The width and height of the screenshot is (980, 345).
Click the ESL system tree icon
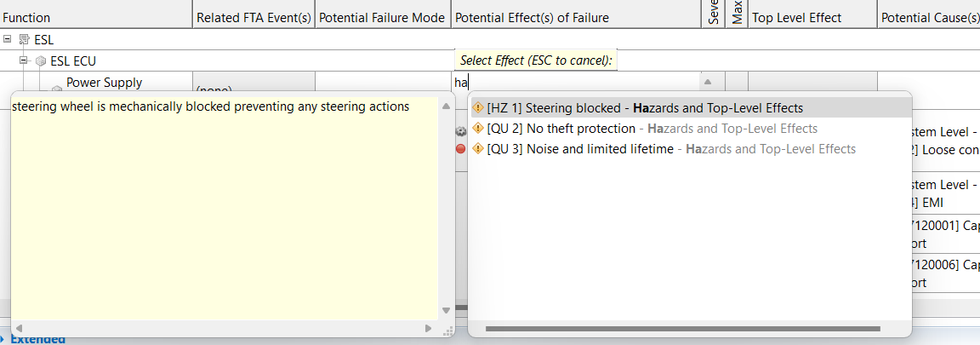[x=23, y=40]
